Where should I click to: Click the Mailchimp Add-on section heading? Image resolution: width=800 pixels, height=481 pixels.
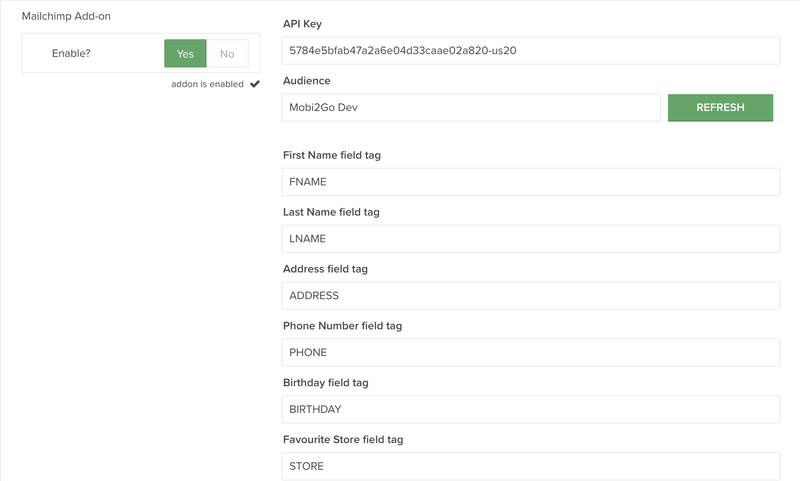point(66,16)
